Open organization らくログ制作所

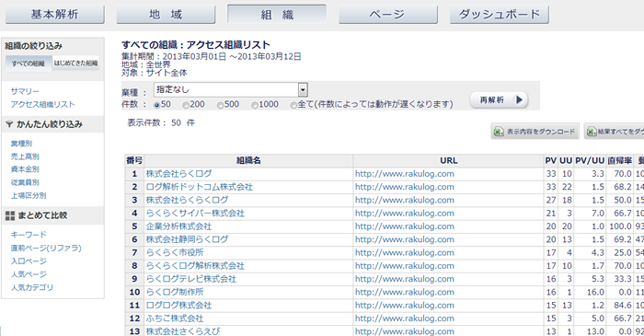pyautogui.click(x=175, y=292)
